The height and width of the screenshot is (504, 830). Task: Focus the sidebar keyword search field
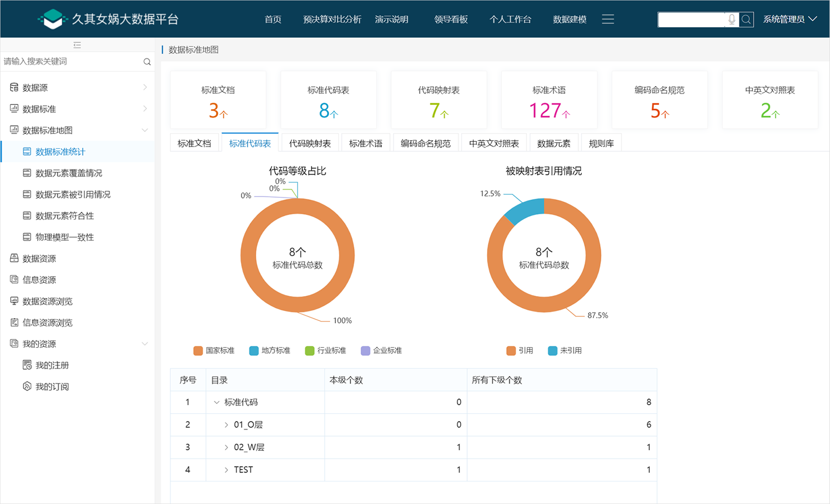71,62
